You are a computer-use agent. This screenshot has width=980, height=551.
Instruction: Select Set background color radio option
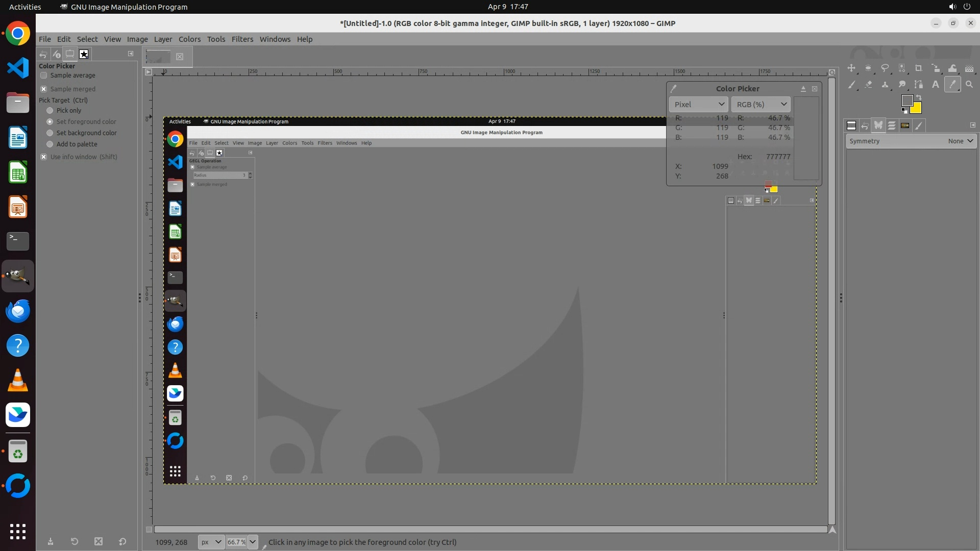point(50,133)
